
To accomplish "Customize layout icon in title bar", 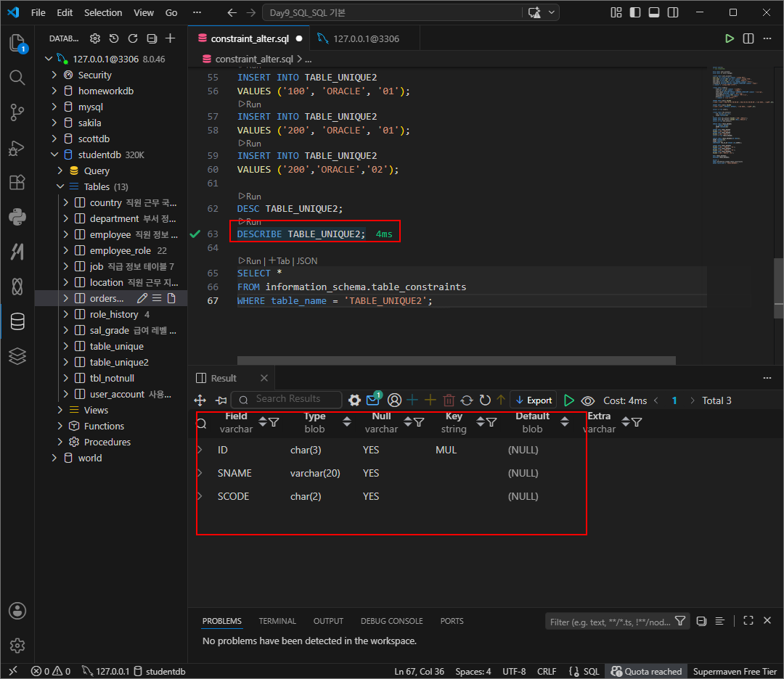I will point(616,12).
